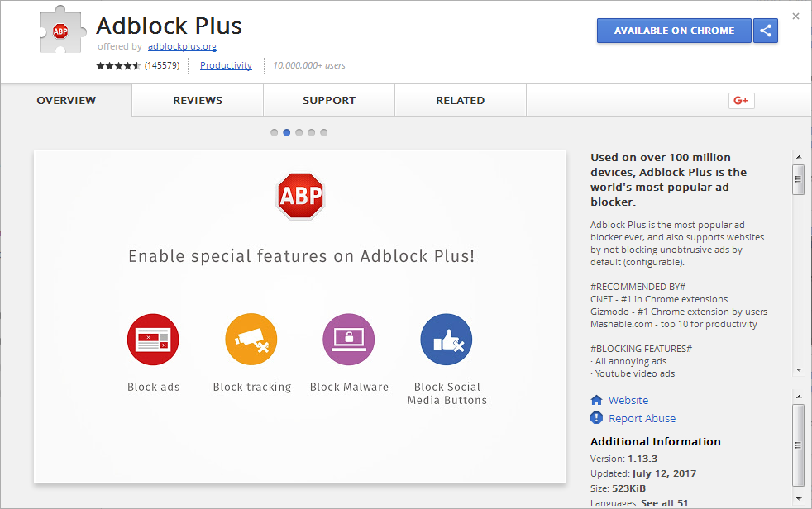
Task: Click the additional info scrollbar up arrow
Action: [798, 397]
